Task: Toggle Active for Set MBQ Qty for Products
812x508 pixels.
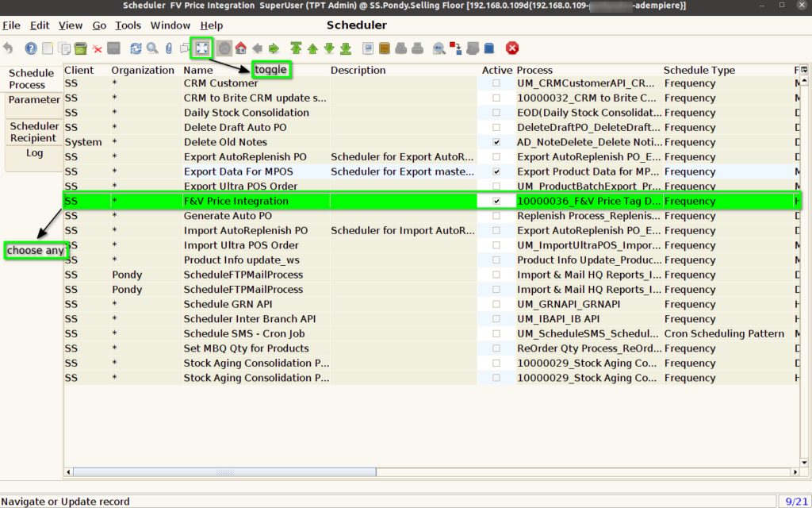Action: [x=496, y=348]
